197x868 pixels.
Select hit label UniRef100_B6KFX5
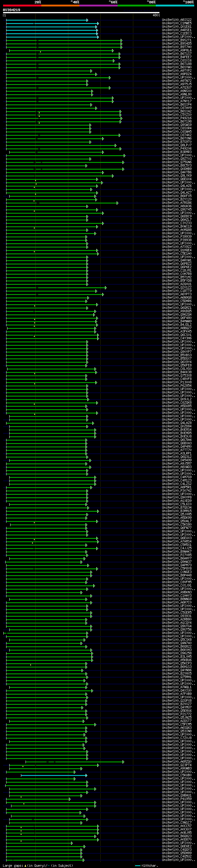tap(177, 196)
